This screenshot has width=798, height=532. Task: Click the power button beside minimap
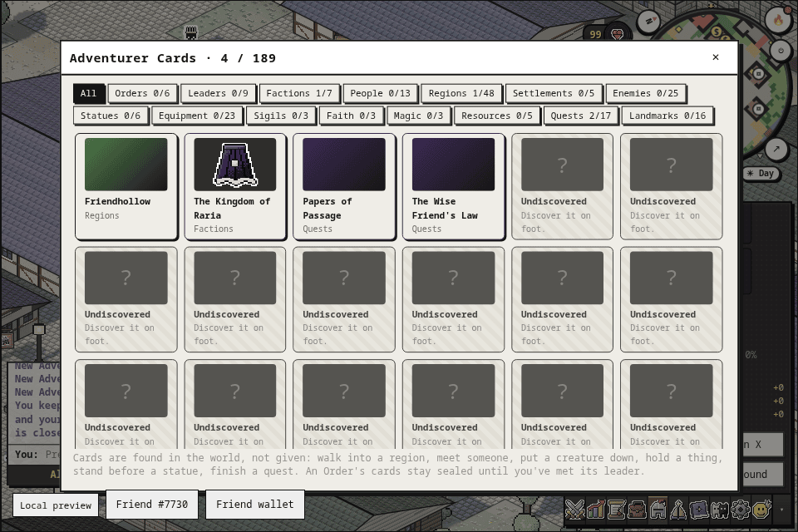click(x=781, y=51)
